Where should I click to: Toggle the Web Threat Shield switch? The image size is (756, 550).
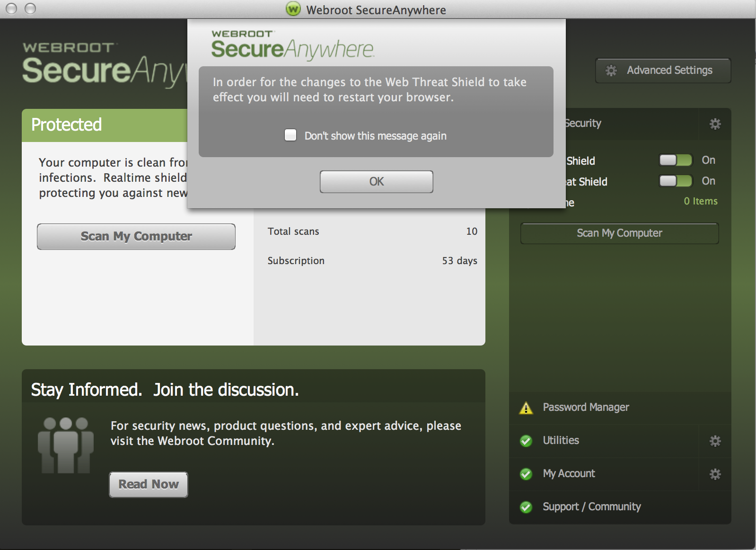coord(676,181)
